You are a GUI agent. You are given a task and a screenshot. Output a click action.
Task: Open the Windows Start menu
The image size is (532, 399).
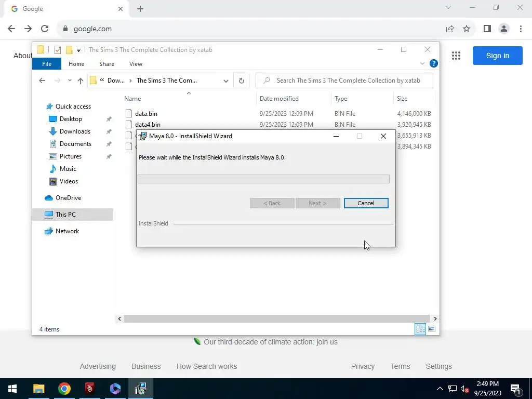pyautogui.click(x=12, y=389)
